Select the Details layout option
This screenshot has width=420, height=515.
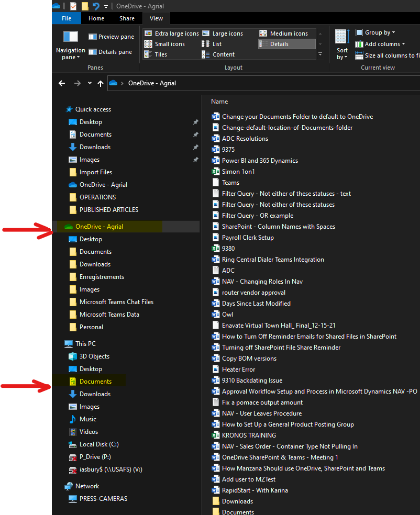pos(287,44)
